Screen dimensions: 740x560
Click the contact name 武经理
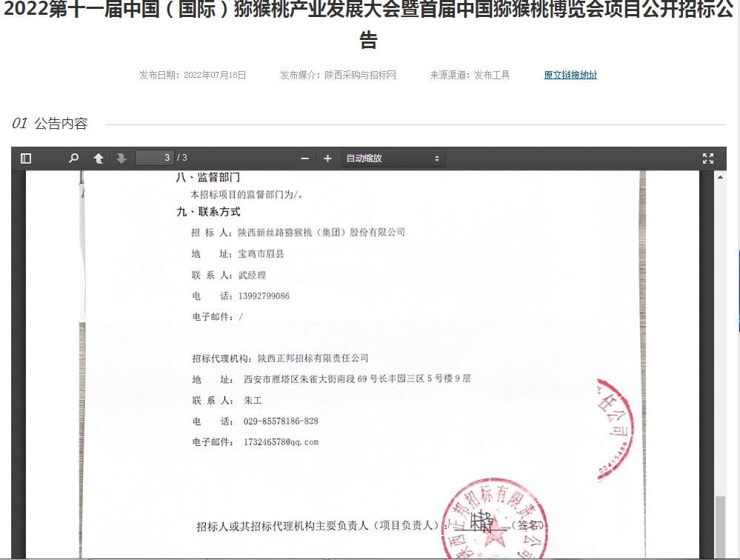252,275
